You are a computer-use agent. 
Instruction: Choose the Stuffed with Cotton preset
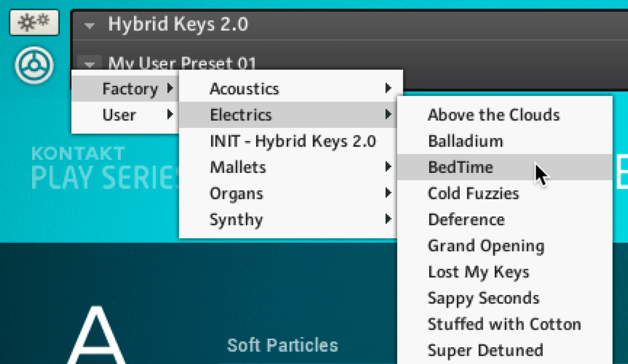[x=504, y=324]
